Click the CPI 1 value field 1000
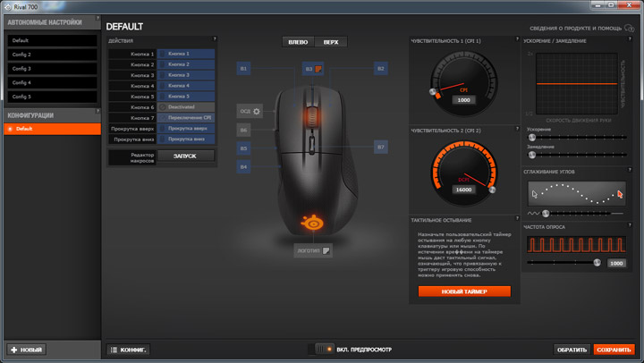This screenshot has height=363, width=644. click(463, 100)
